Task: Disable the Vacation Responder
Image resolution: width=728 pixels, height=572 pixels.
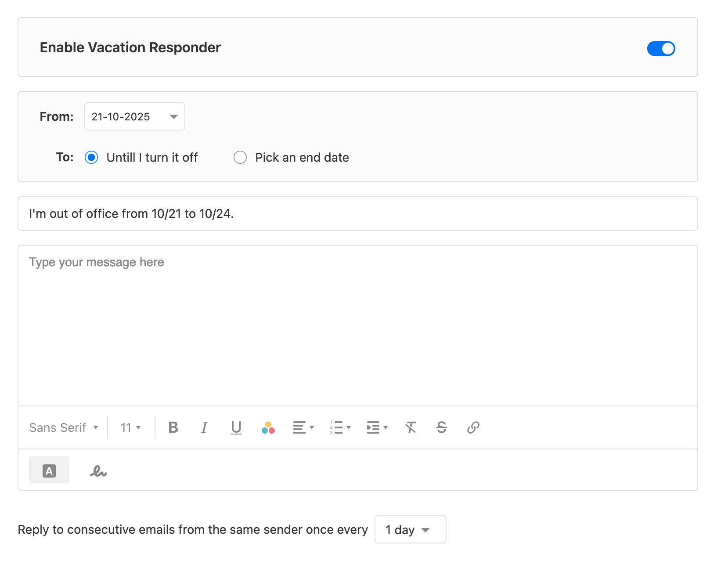Action: [x=660, y=48]
